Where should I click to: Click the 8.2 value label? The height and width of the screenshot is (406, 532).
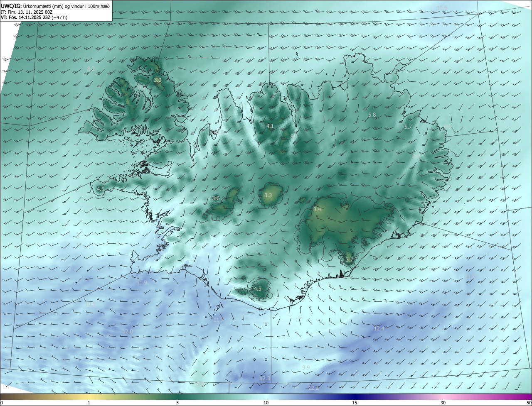[x=91, y=68]
